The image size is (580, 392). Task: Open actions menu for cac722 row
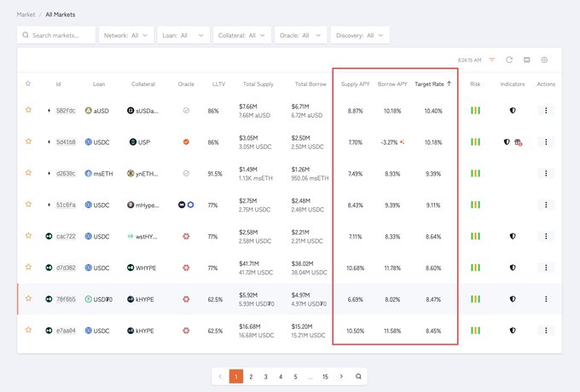pos(546,236)
